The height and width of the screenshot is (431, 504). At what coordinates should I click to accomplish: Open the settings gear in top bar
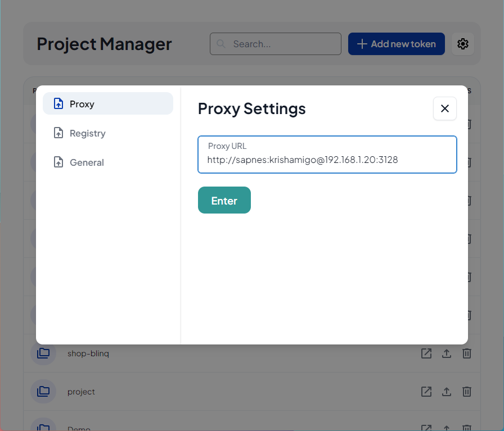[x=462, y=43]
